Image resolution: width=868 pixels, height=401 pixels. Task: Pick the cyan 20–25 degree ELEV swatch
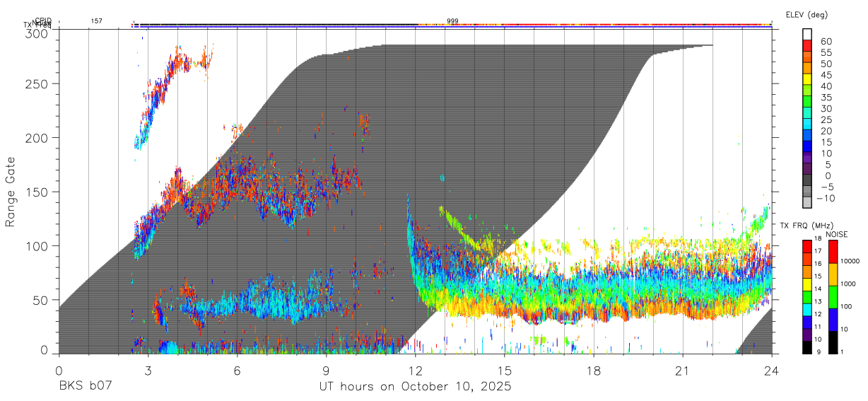[807, 125]
